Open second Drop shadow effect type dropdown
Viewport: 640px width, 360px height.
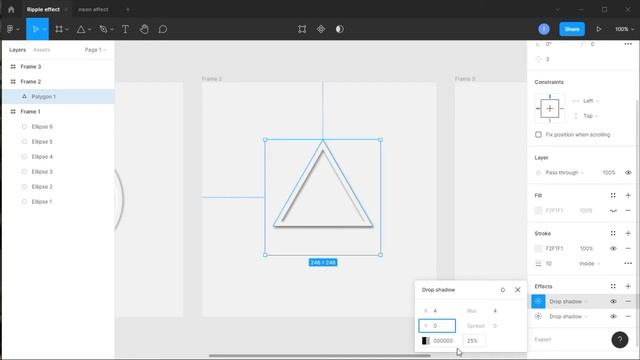coord(568,316)
